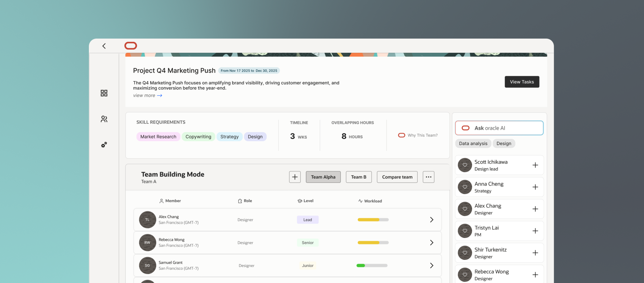Click the Strategy skill tag

(230, 137)
